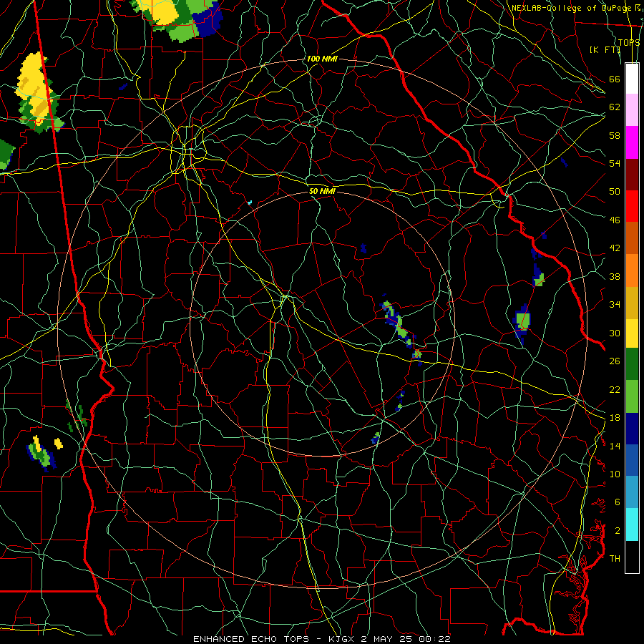The image size is (644, 644).
Task: Click the 30 value on the scale
Action: click(x=615, y=333)
